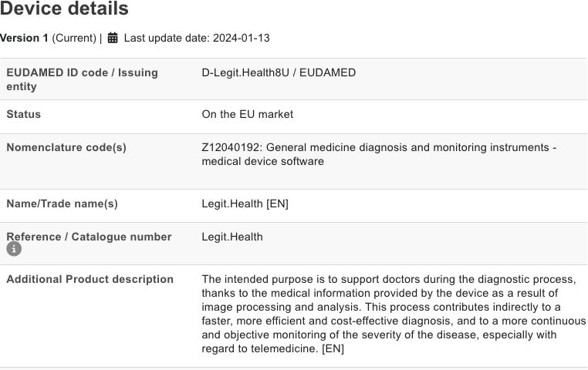Click the Version 1 label
Image resolution: width=588 pixels, height=370 pixels.
pyautogui.click(x=24, y=38)
